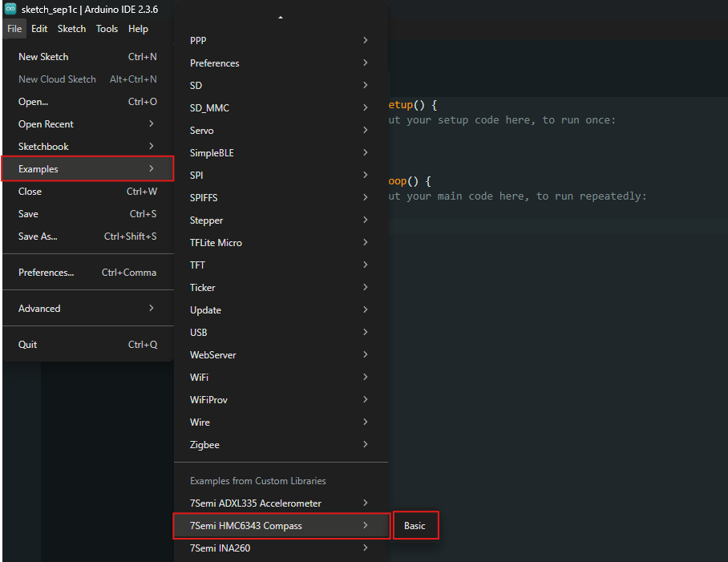The width and height of the screenshot is (728, 562).
Task: Expand the Examples submenu
Action: click(87, 169)
